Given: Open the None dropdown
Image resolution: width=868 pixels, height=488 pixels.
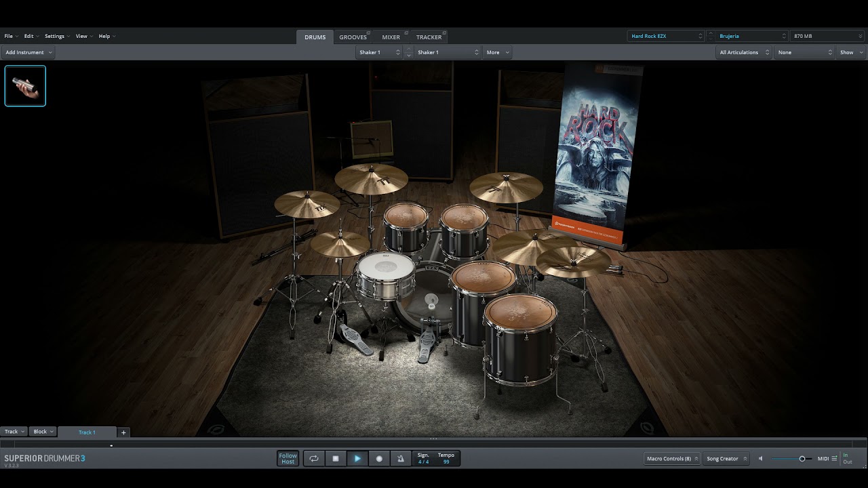Looking at the screenshot, I should (804, 52).
